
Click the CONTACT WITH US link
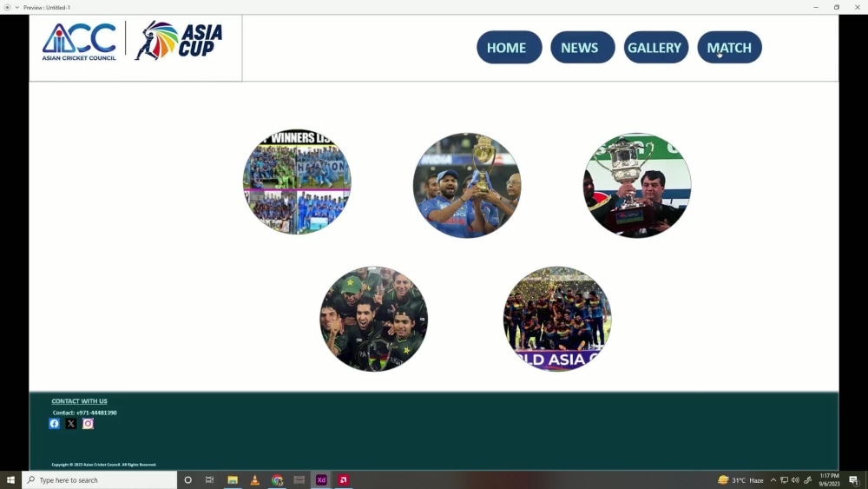[79, 401]
